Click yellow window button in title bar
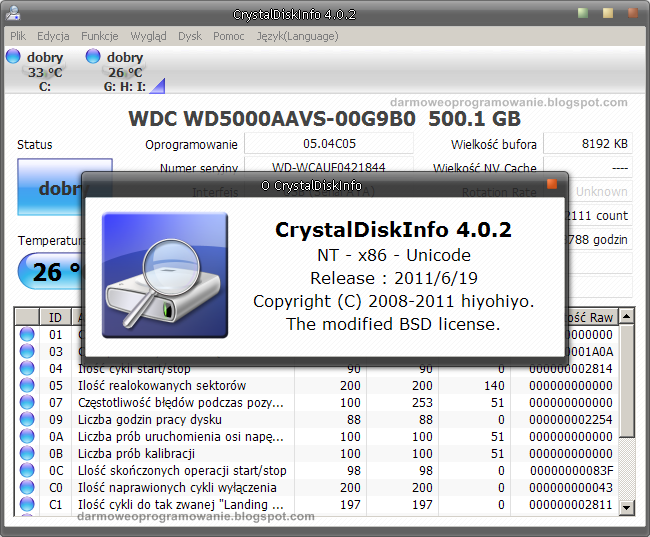This screenshot has width=650, height=537. coord(608,13)
